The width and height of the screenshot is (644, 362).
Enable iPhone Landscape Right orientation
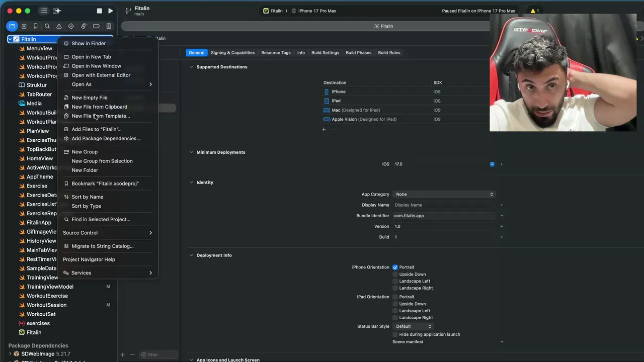pyautogui.click(x=395, y=288)
